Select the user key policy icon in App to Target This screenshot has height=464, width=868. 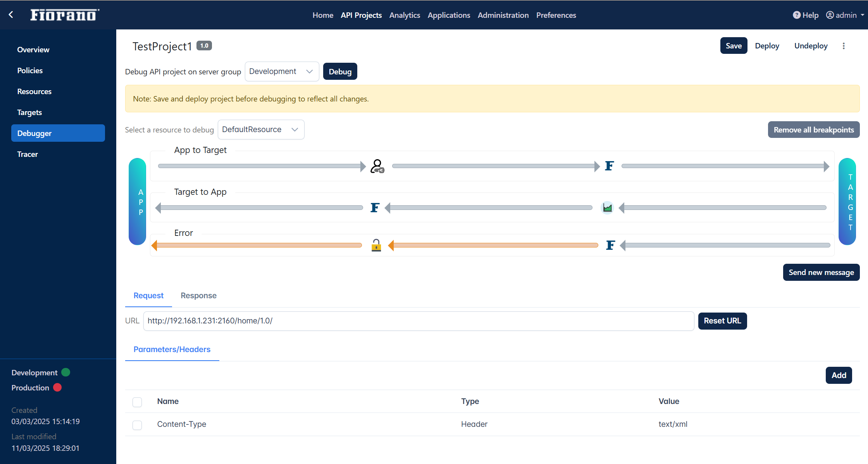coord(377,166)
